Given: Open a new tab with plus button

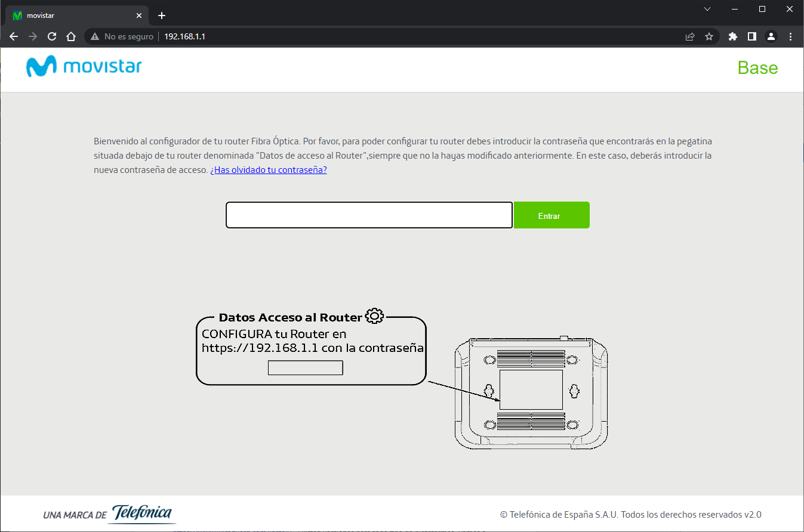Looking at the screenshot, I should pos(161,16).
